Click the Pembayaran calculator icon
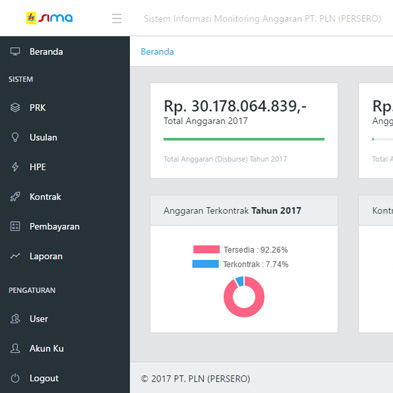The height and width of the screenshot is (393, 393). pos(15,226)
